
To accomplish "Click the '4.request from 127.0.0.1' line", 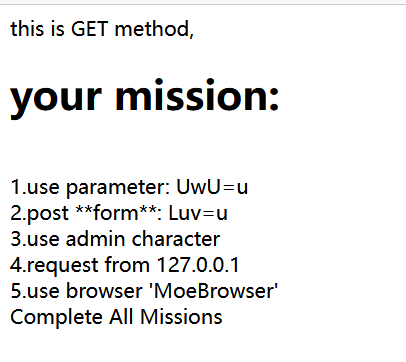I will pyautogui.click(x=125, y=265).
